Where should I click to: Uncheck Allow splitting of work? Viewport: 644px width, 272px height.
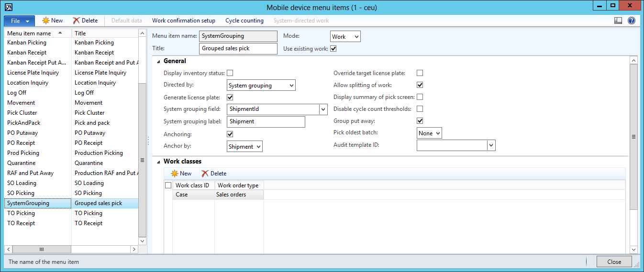(x=420, y=85)
